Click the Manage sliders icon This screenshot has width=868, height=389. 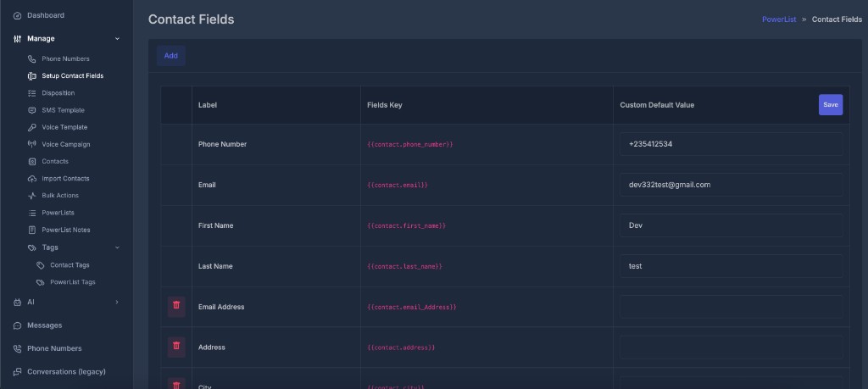tap(17, 39)
